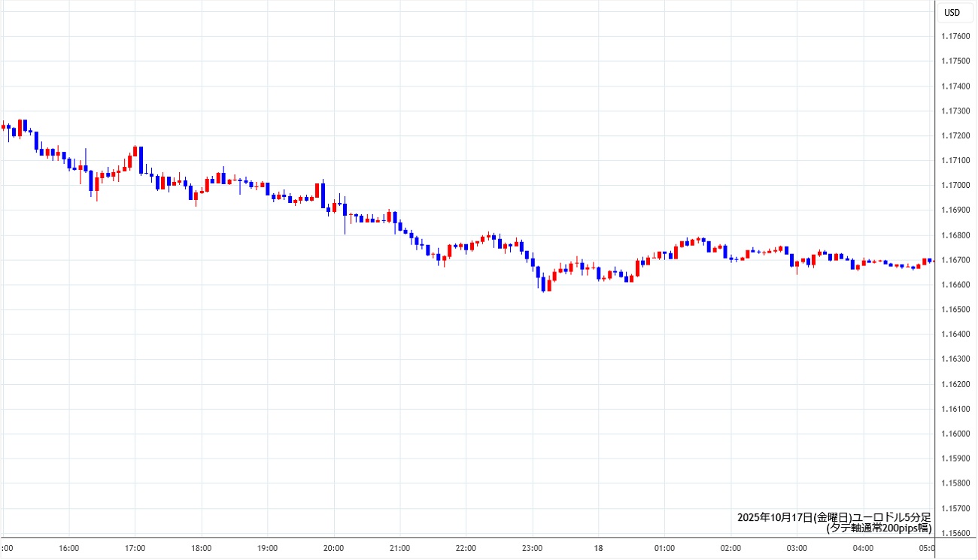This screenshot has height=560, width=978.
Task: Click the 1.15600 bottom price label
Action: click(955, 533)
